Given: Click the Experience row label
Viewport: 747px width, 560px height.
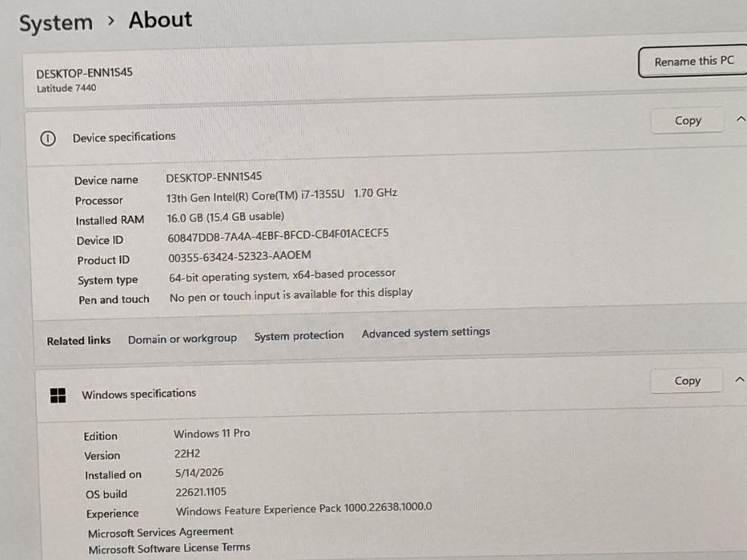Looking at the screenshot, I should click(112, 514).
